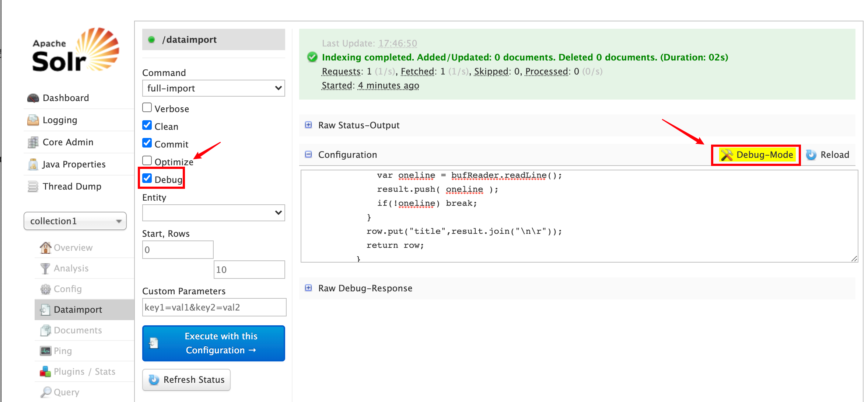Uncheck the Clean checkbox
The width and height of the screenshot is (868, 402).
(x=147, y=125)
